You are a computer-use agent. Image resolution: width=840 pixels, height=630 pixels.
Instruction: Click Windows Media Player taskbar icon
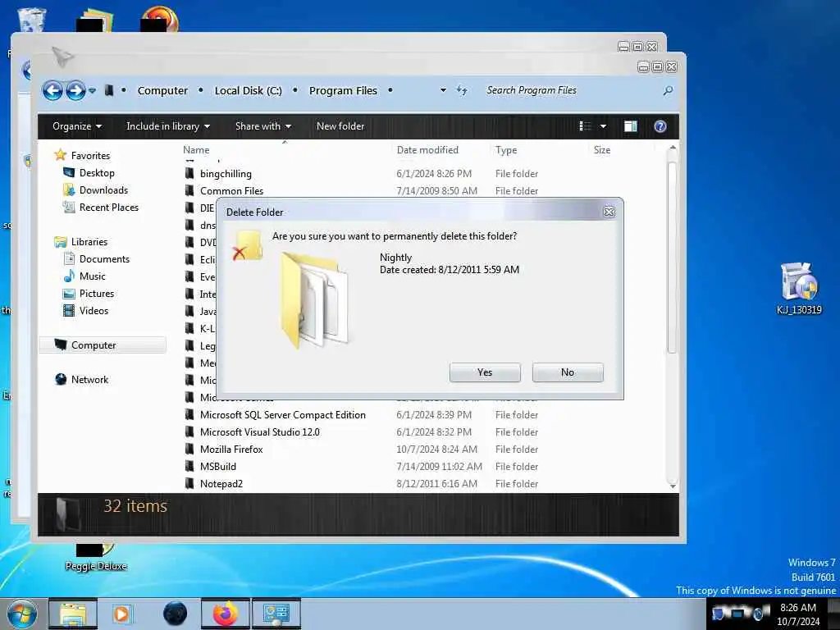pos(121,614)
